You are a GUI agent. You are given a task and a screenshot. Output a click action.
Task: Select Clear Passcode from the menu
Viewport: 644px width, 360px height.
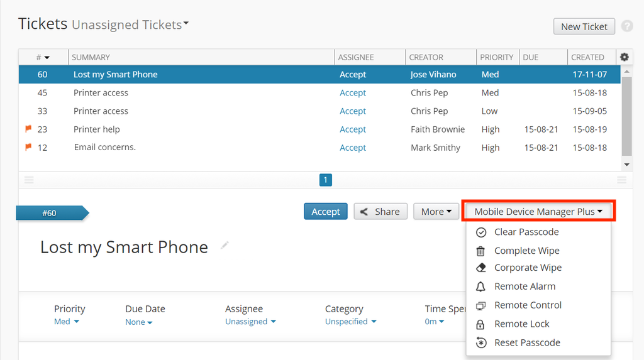coord(526,232)
